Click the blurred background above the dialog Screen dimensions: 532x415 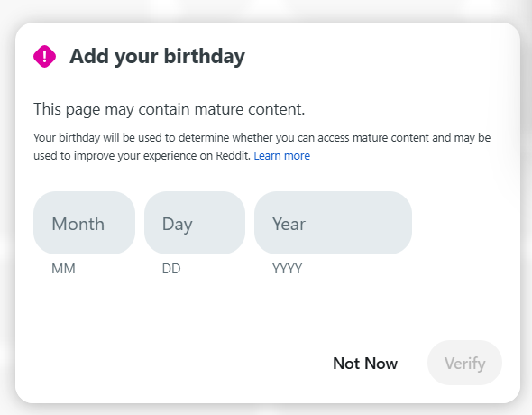[266, 10]
